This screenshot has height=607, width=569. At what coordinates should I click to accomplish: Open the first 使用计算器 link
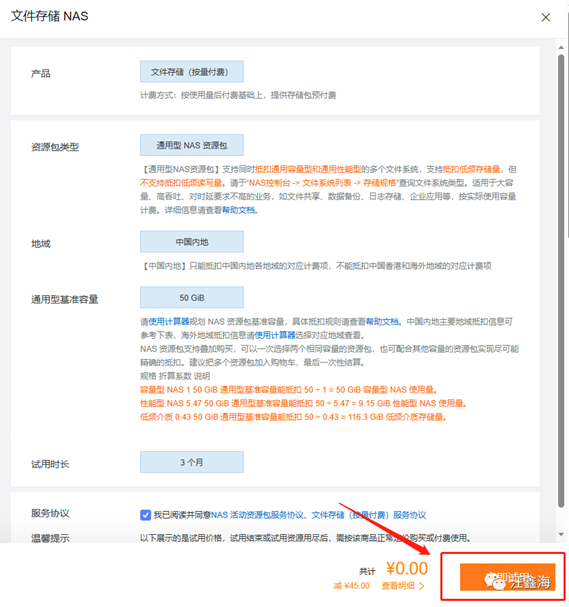click(x=169, y=321)
